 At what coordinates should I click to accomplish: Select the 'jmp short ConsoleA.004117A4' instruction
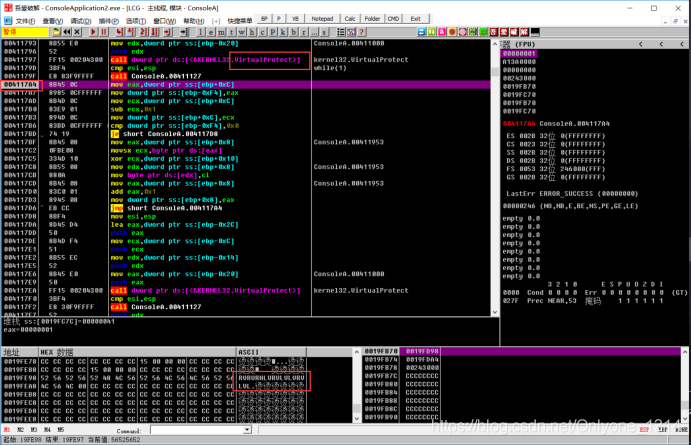click(167, 208)
